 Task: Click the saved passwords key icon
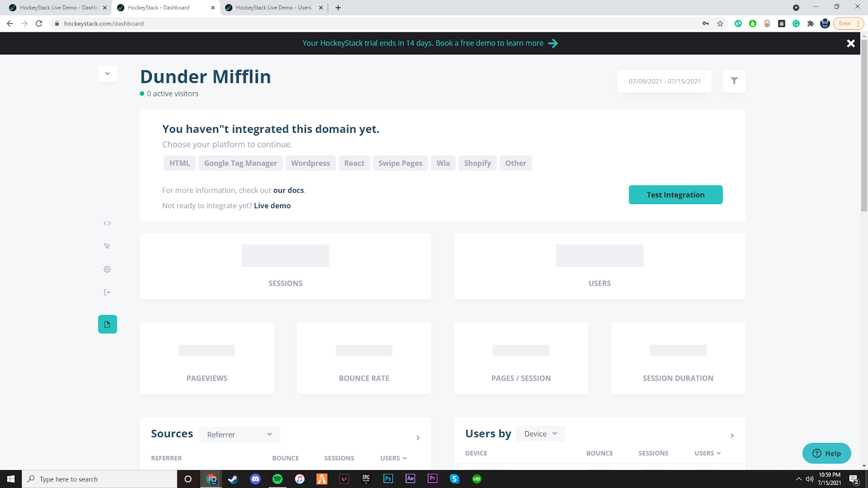point(706,23)
